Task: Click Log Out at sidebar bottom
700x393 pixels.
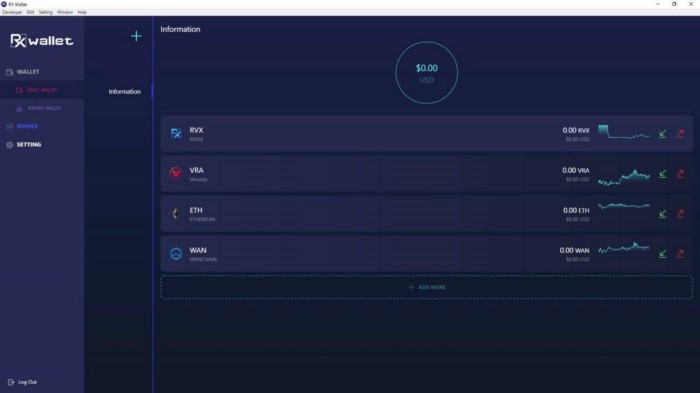Action: pyautogui.click(x=28, y=382)
